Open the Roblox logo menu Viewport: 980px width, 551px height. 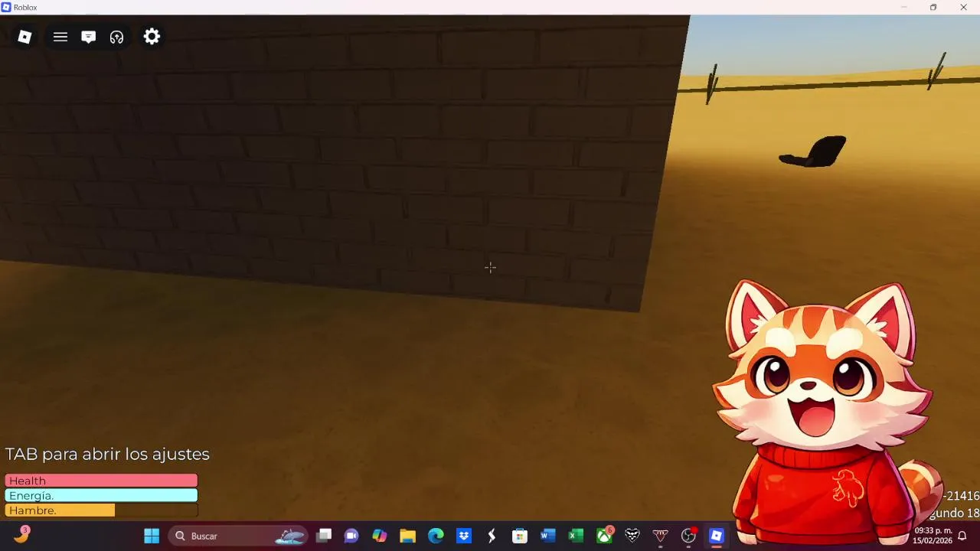[24, 37]
